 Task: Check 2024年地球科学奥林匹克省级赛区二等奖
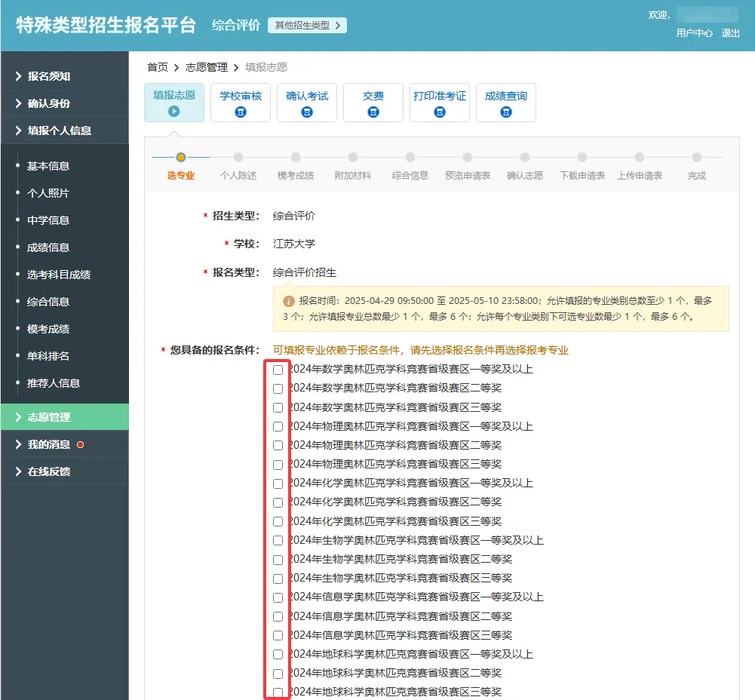pos(278,674)
